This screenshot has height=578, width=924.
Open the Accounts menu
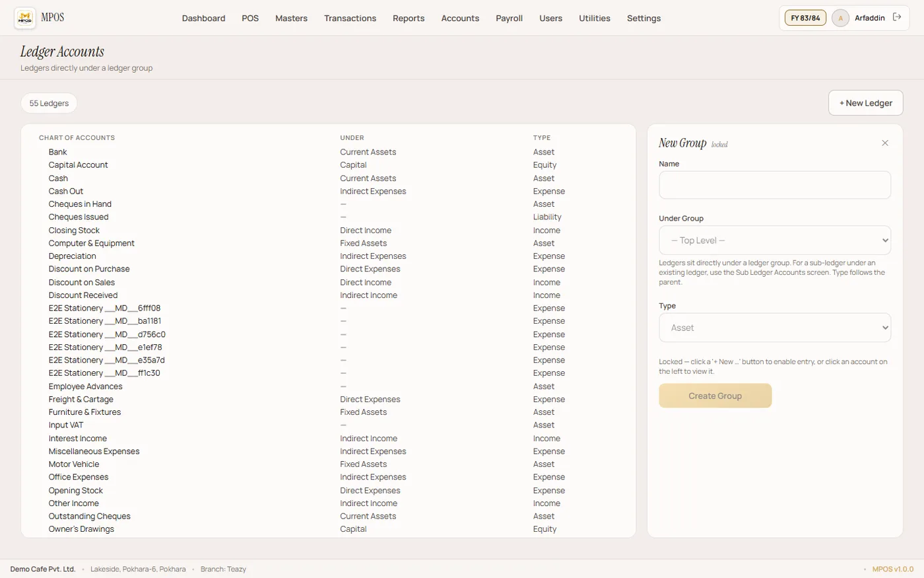click(x=460, y=18)
